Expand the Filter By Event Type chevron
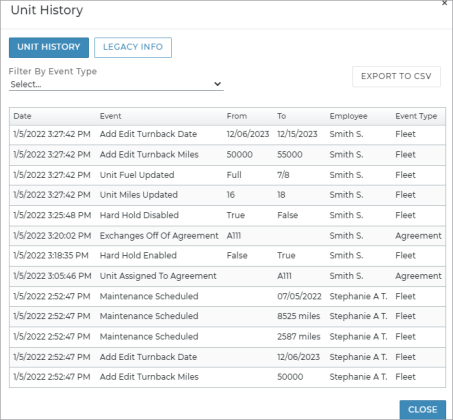 pos(217,84)
